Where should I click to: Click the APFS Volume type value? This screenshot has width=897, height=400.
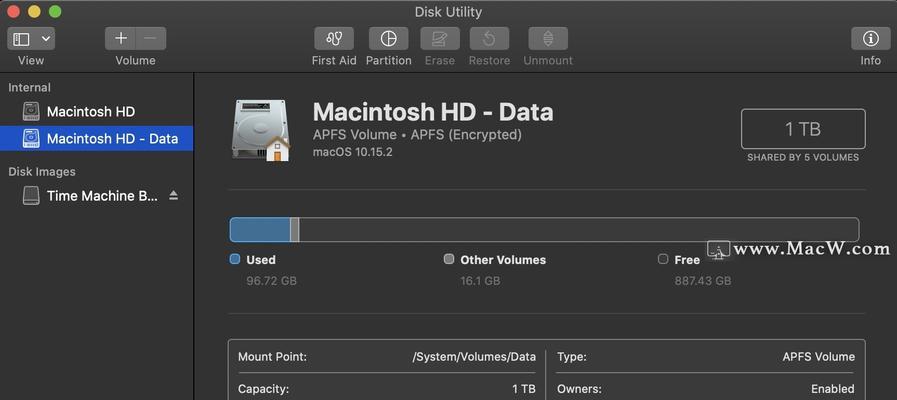click(819, 357)
